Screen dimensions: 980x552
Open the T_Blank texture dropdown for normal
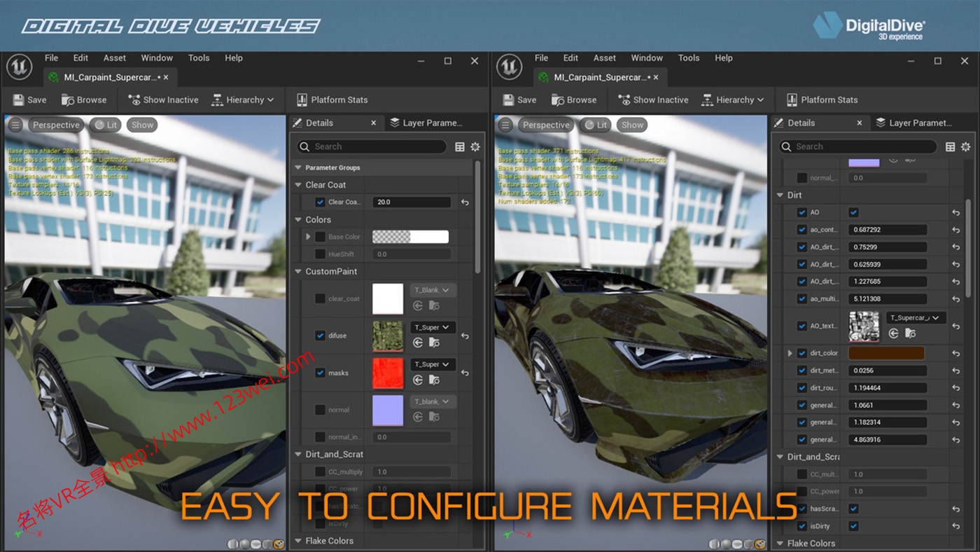(432, 401)
